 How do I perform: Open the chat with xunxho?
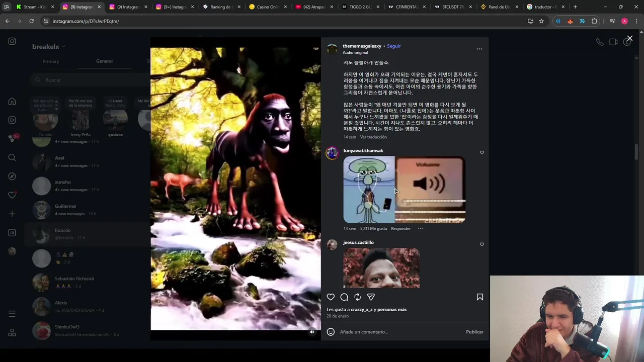click(88, 186)
